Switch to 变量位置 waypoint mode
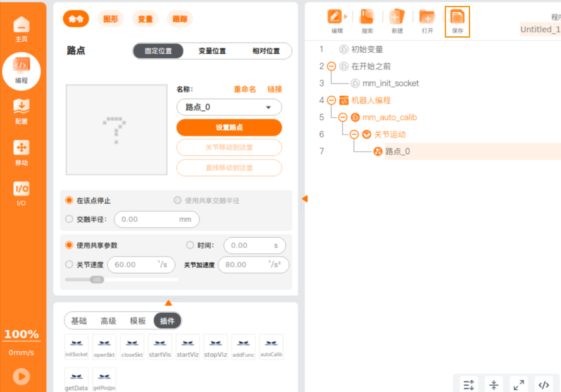This screenshot has width=561, height=392. [x=212, y=51]
